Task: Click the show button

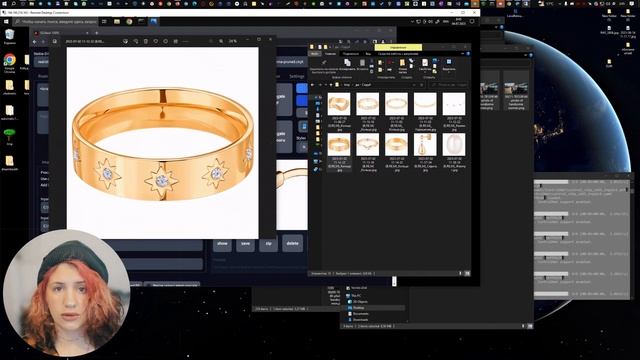Action: tap(222, 243)
